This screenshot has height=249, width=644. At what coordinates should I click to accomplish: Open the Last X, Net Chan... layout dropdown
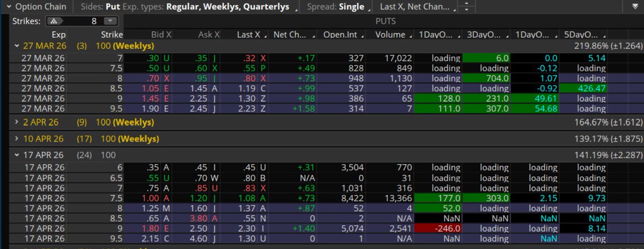click(419, 7)
